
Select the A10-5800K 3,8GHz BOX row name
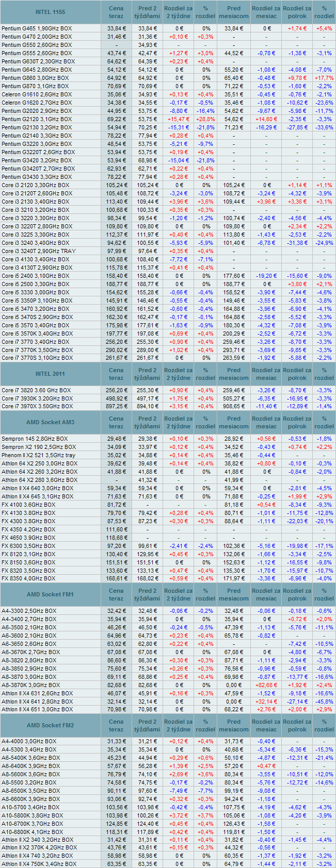pyautogui.click(x=33, y=815)
